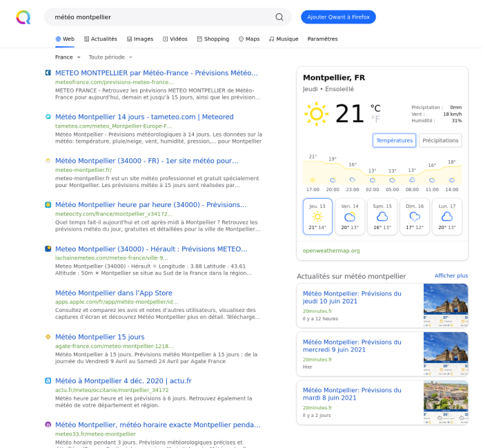Open the Toute période time filter
Viewport: 483px width, 448px height.
[x=110, y=57]
